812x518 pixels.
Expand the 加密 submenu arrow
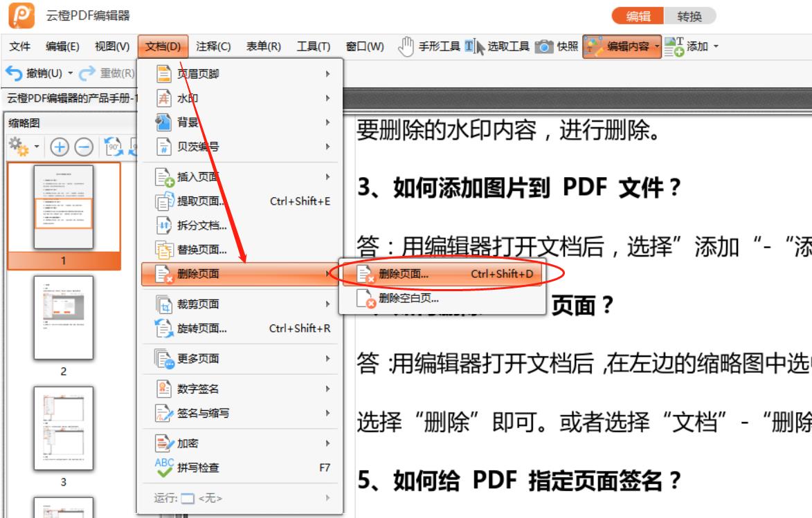328,443
